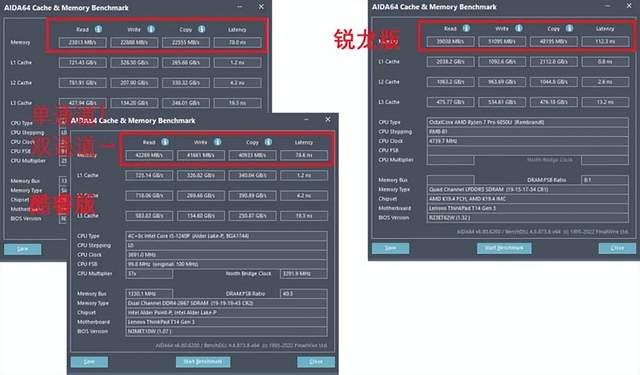Click the Chipset field in the AMD Ryzen window

(528, 199)
